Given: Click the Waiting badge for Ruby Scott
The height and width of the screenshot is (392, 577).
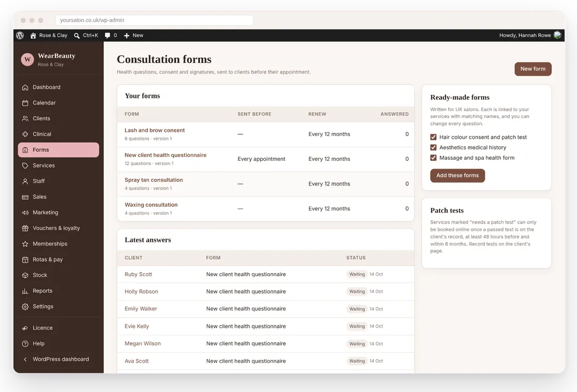Looking at the screenshot, I should pos(357,274).
